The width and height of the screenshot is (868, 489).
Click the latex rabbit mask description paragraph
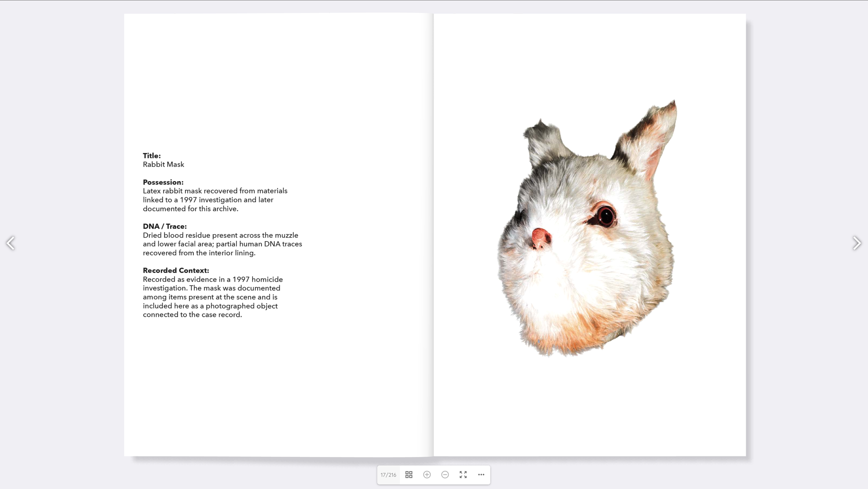coord(215,200)
